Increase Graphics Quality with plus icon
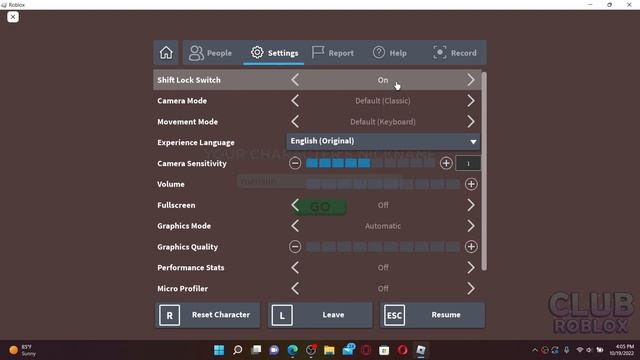 471,247
